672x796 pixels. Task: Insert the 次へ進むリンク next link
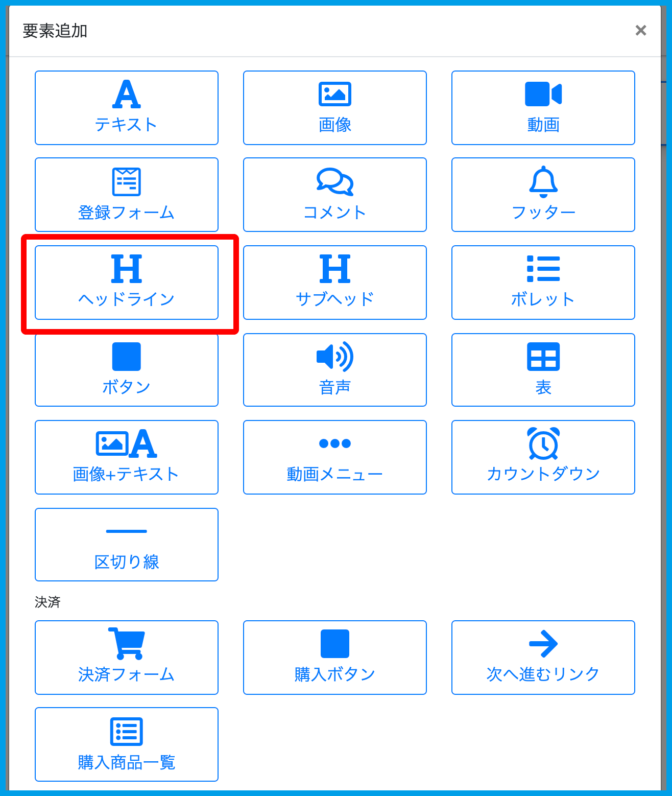[543, 658]
